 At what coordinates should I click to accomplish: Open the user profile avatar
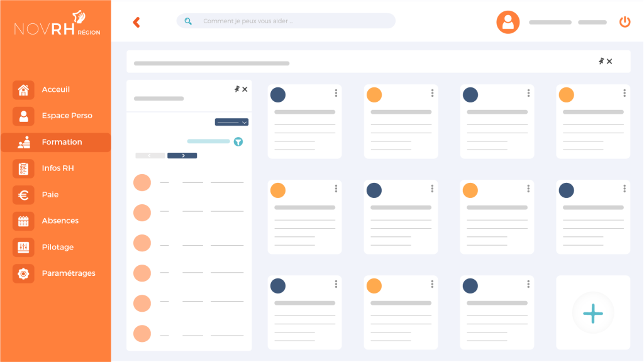(508, 22)
